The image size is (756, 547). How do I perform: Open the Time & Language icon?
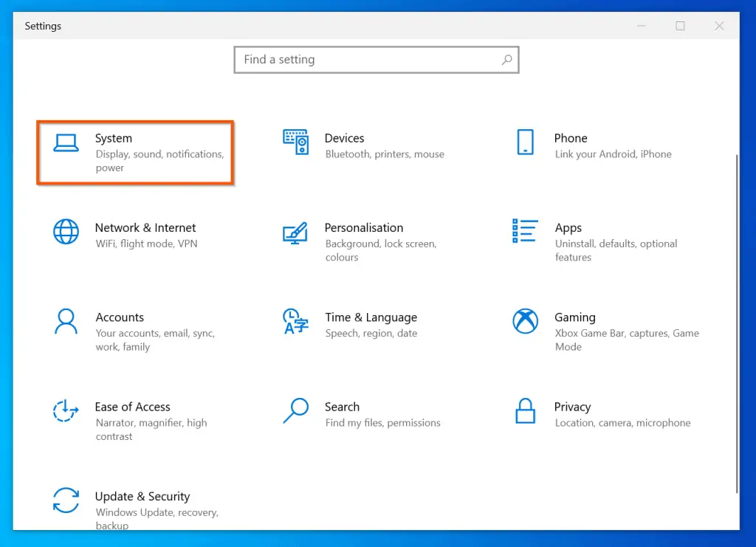point(295,321)
